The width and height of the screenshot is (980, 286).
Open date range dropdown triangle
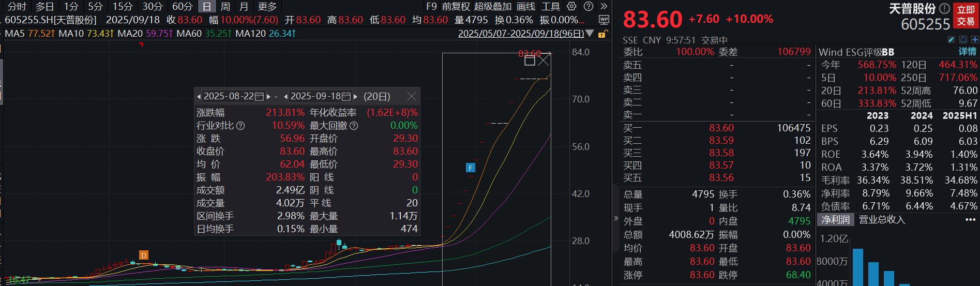[590, 33]
